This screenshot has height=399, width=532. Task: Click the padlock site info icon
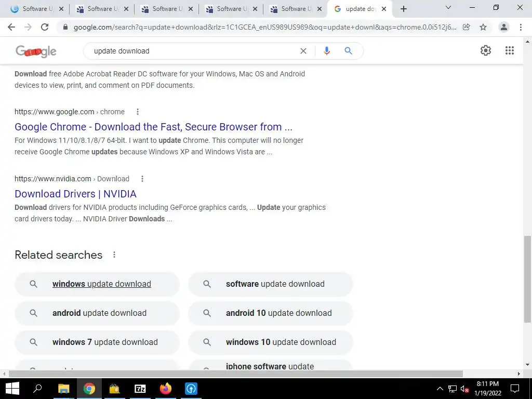click(x=65, y=27)
